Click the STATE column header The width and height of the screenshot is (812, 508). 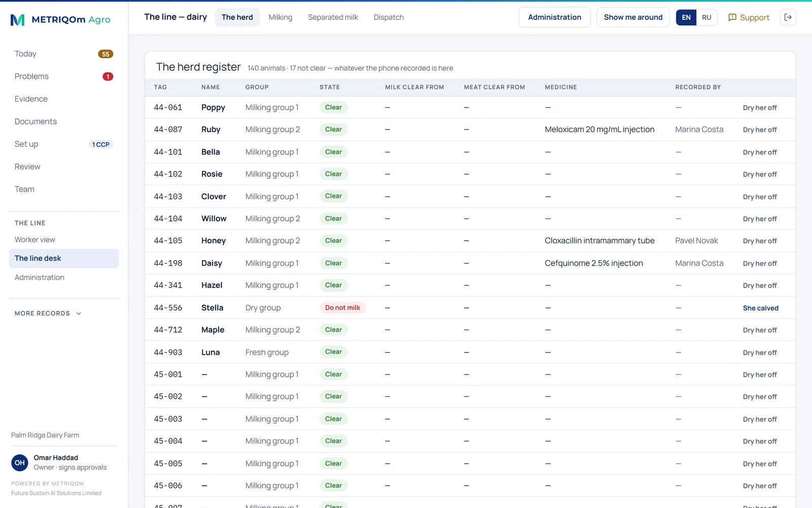point(330,87)
